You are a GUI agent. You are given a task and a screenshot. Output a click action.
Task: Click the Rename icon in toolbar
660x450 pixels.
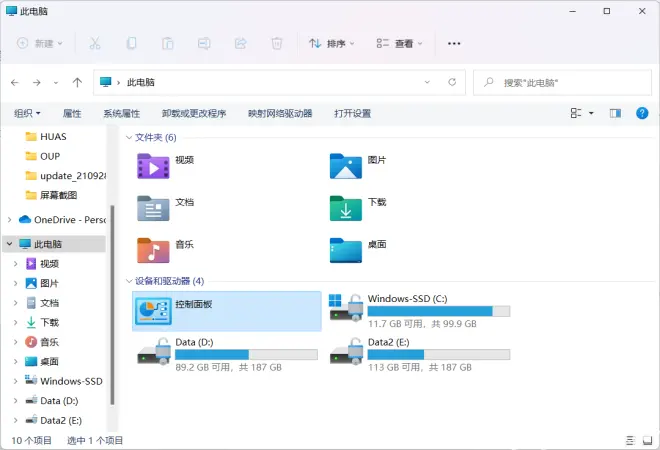coord(204,43)
